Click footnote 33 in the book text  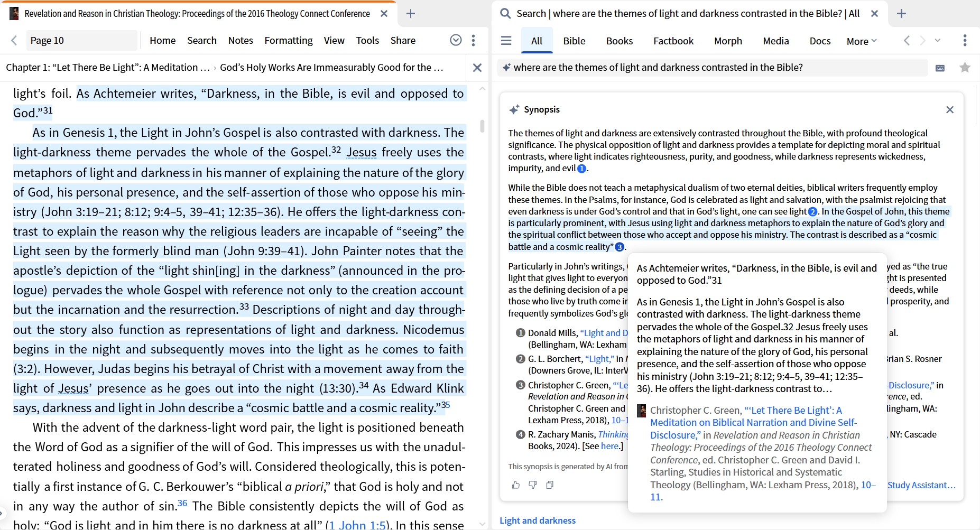pos(244,306)
